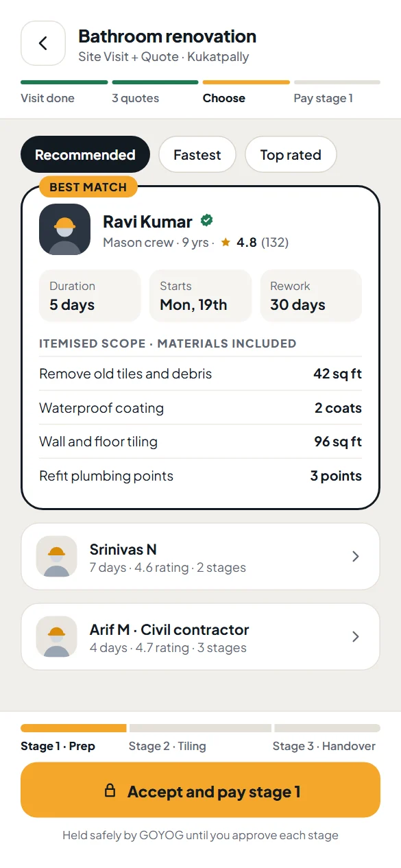The width and height of the screenshot is (401, 868).
Task: Tap the Wall and floor tiling row
Action: 200,442
